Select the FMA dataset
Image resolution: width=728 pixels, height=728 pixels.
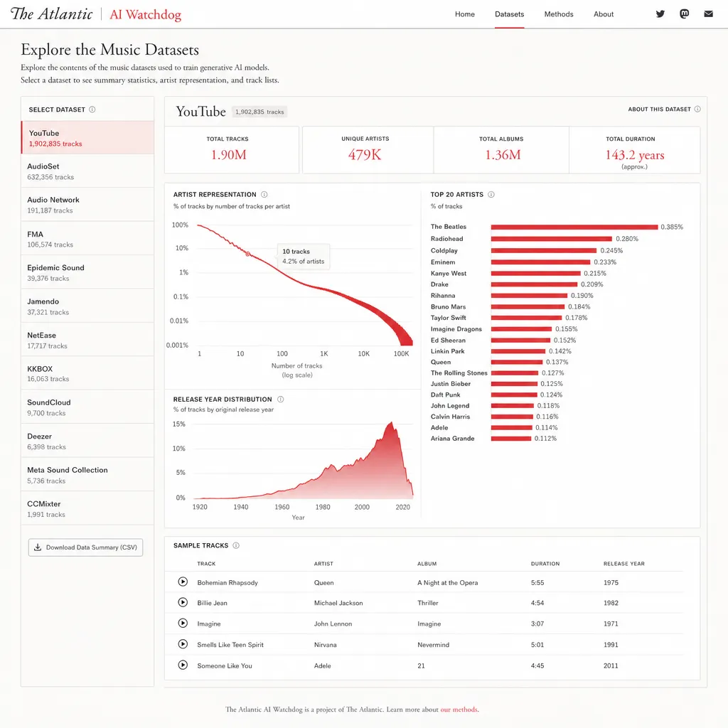tap(87, 239)
